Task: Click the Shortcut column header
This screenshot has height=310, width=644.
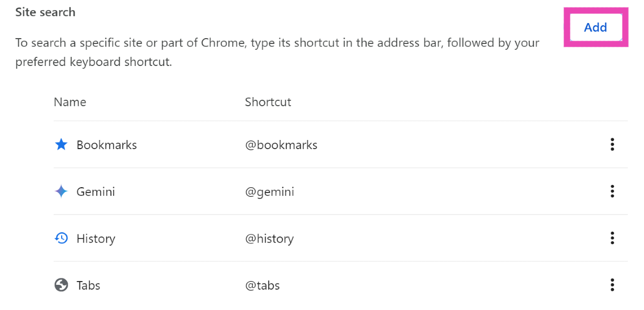Action: pos(268,102)
